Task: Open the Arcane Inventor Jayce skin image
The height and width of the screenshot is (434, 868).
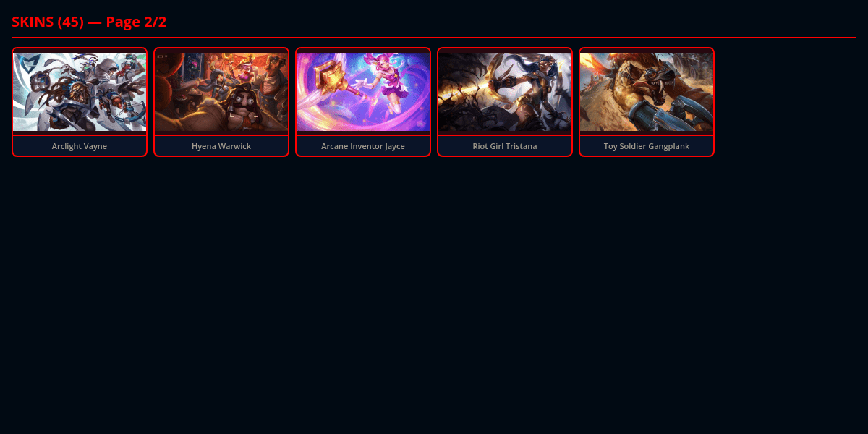Action: tap(363, 92)
